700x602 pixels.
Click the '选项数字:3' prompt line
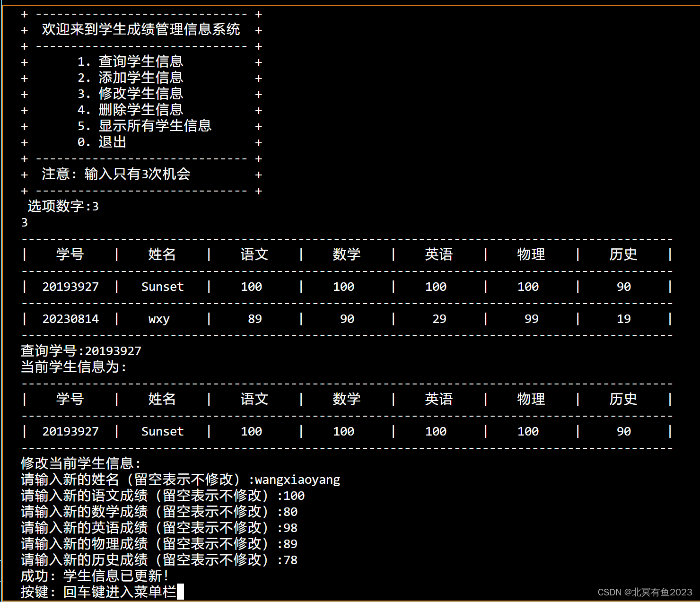(x=63, y=206)
